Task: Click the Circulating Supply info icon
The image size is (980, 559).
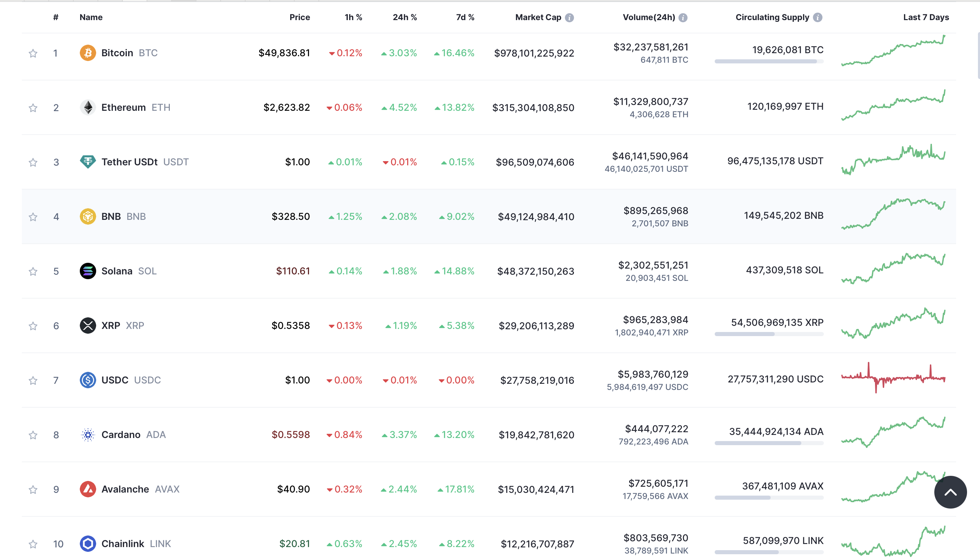Action: tap(818, 18)
